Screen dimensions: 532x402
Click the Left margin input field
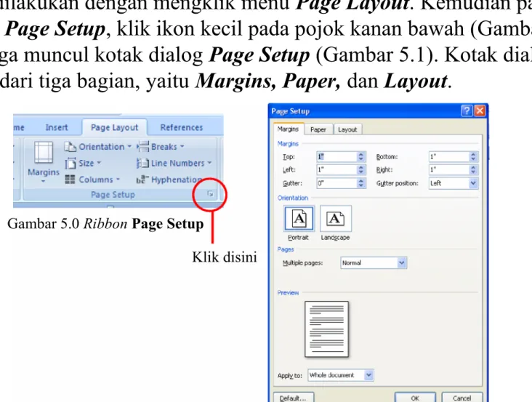[336, 169]
